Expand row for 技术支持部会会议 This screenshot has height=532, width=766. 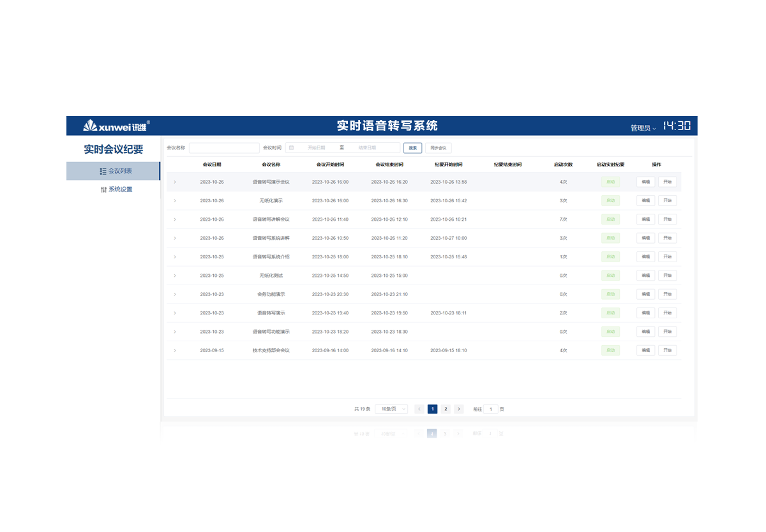[x=175, y=350]
